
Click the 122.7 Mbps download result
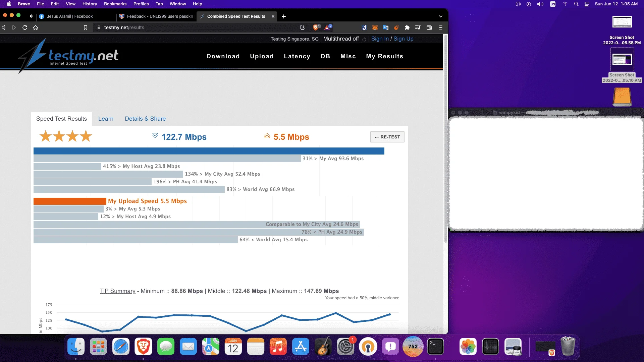coord(184,137)
